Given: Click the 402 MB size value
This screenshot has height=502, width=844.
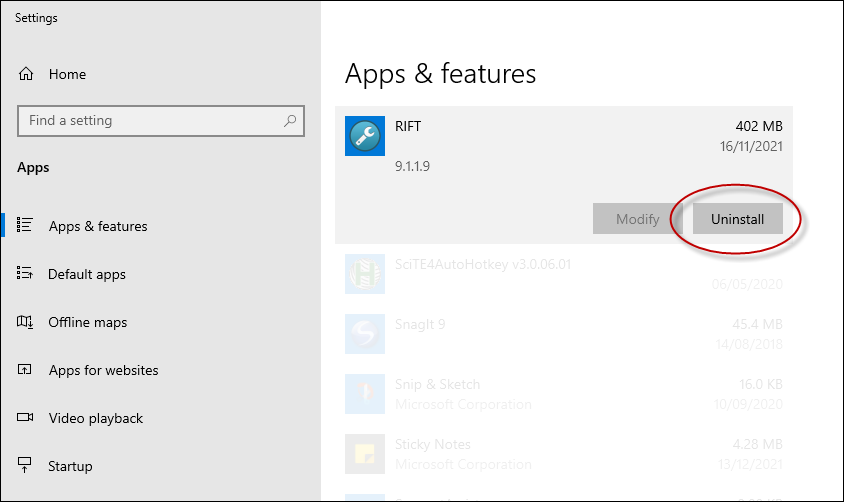Looking at the screenshot, I should (759, 126).
